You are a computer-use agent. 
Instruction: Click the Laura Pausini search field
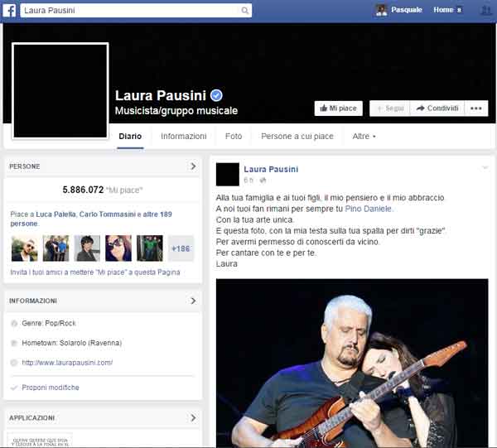click(136, 11)
